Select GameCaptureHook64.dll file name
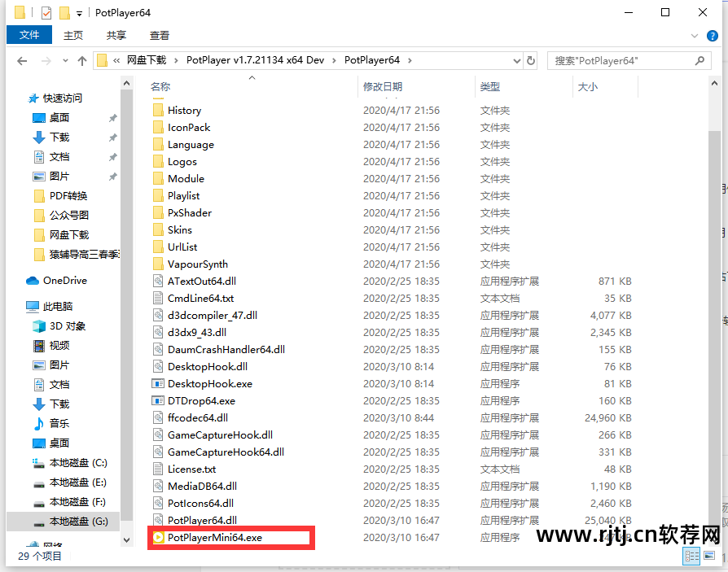 [226, 452]
